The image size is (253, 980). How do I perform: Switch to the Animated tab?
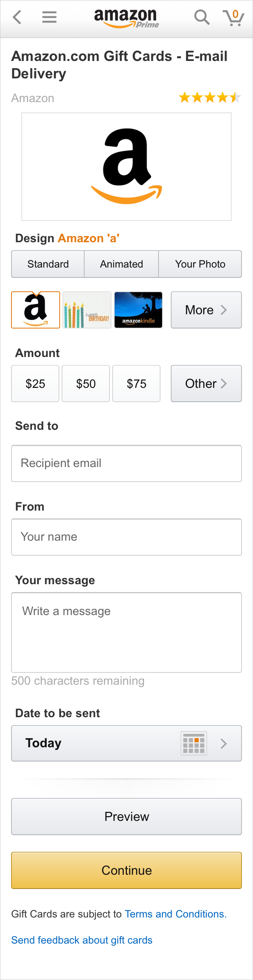tap(121, 264)
